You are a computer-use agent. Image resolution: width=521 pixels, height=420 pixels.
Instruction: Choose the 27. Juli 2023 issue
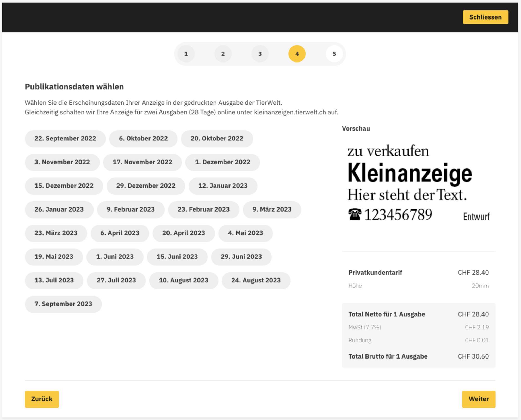pos(116,281)
